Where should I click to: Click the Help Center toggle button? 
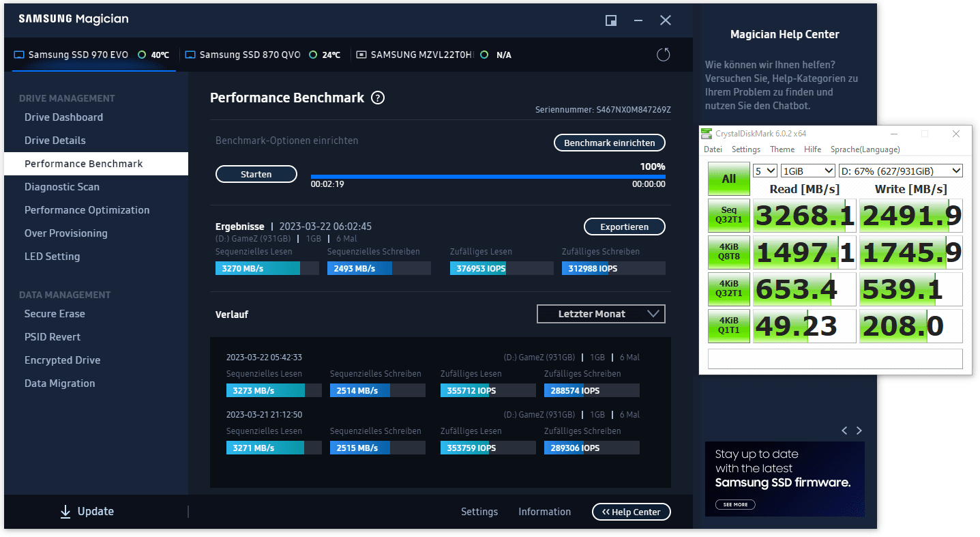[x=632, y=512]
